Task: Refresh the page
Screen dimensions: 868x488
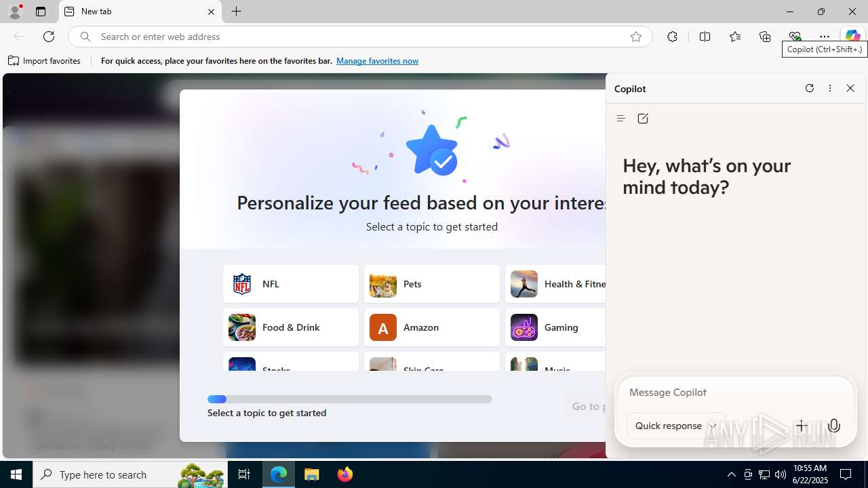Action: coord(49,37)
